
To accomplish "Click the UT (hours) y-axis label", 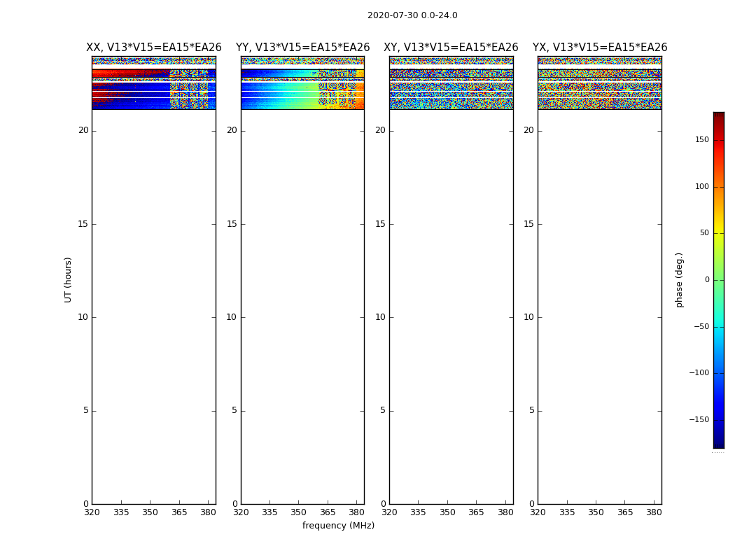I will tap(68, 279).
